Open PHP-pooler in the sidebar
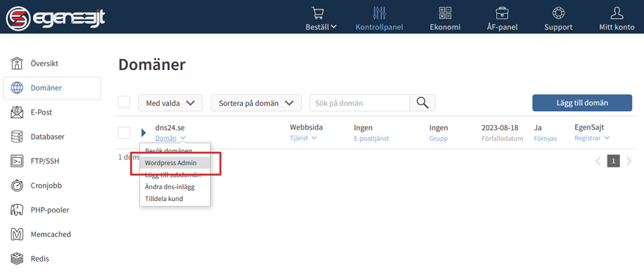Screen dimensions: 644x277 [x=50, y=210]
